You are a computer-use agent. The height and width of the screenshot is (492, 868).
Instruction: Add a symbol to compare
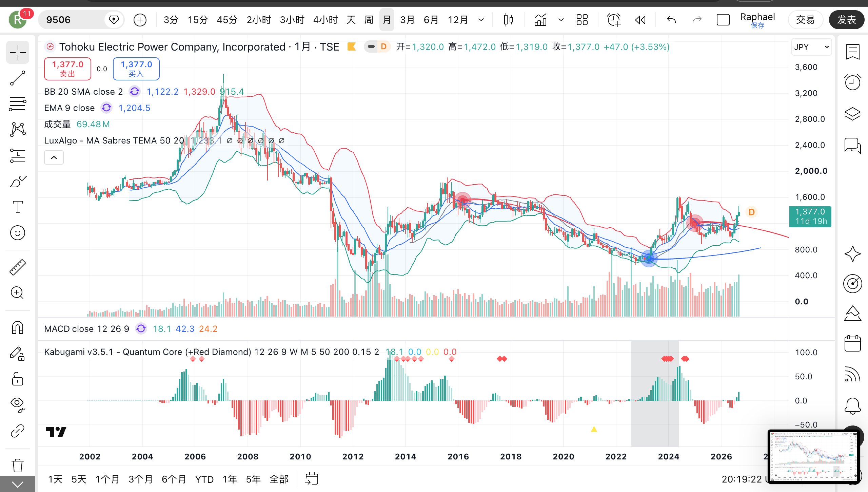[x=140, y=20]
